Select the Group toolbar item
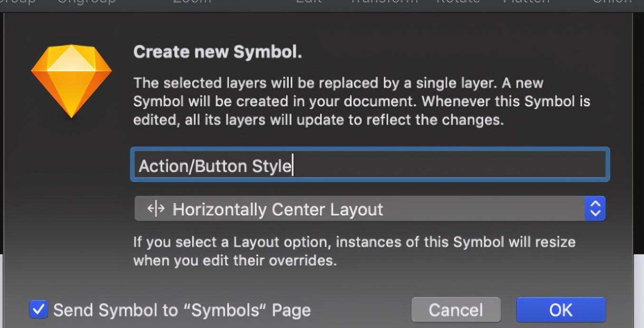644x328 pixels. point(17,2)
